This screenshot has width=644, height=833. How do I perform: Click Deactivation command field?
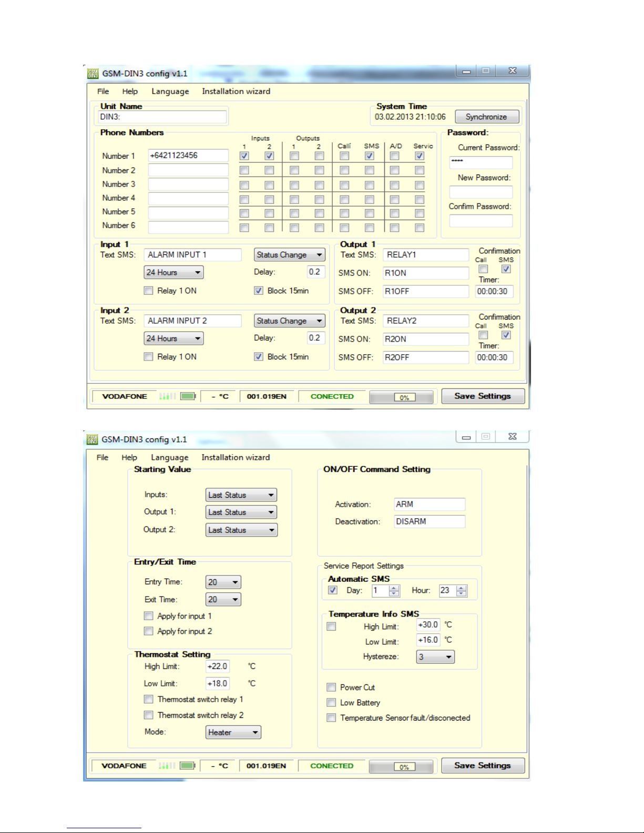click(x=430, y=522)
